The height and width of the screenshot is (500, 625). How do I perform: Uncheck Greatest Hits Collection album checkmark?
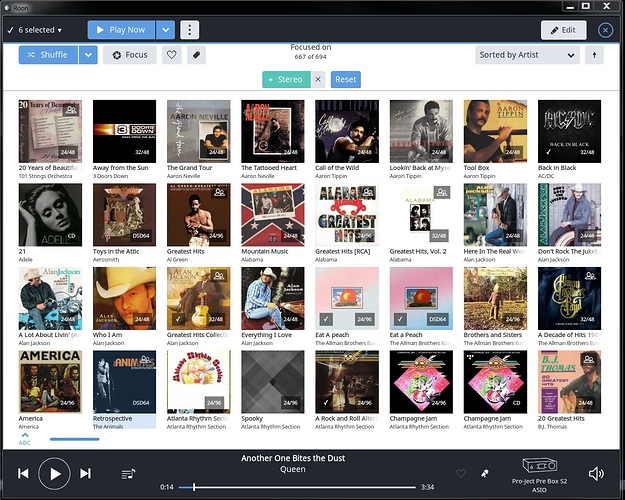click(178, 319)
